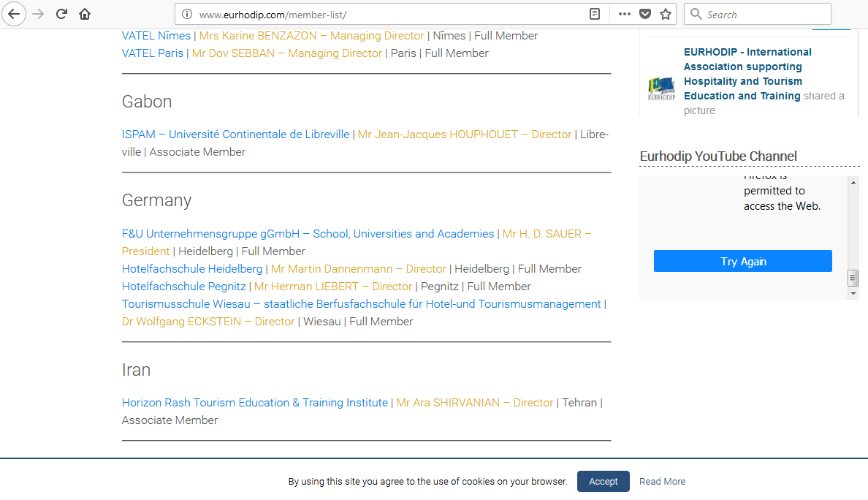Toggle reader view in address bar

tap(595, 15)
